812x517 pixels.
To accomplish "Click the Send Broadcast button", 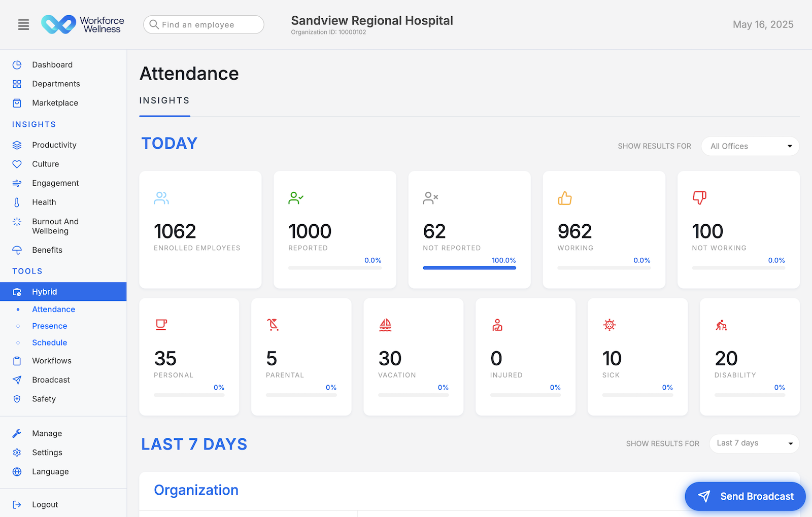I will click(x=745, y=496).
